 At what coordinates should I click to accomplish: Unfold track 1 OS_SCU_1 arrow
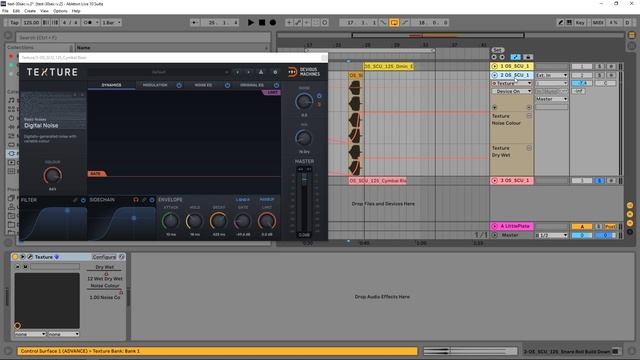click(495, 66)
